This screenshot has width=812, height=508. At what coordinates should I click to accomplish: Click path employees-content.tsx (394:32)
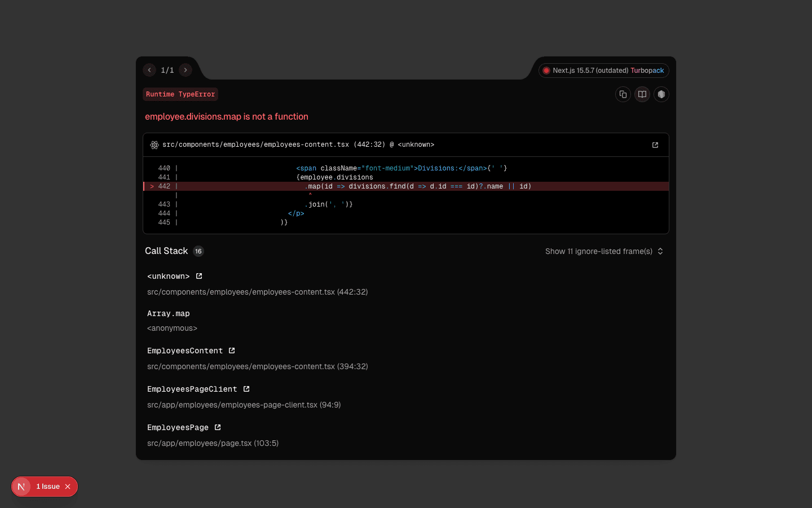point(258,366)
